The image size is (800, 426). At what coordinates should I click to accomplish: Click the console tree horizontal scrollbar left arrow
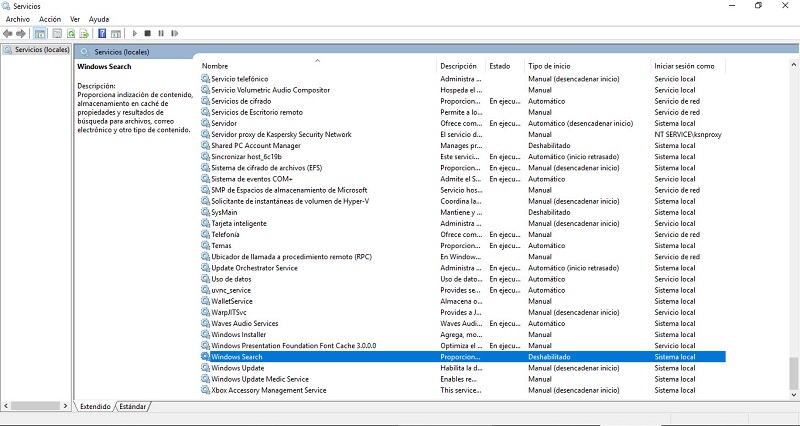pos(6,406)
